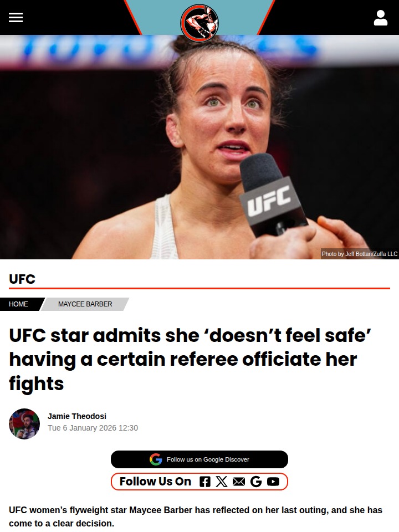
Task: Follow on Google icon in social row
Action: (x=256, y=482)
